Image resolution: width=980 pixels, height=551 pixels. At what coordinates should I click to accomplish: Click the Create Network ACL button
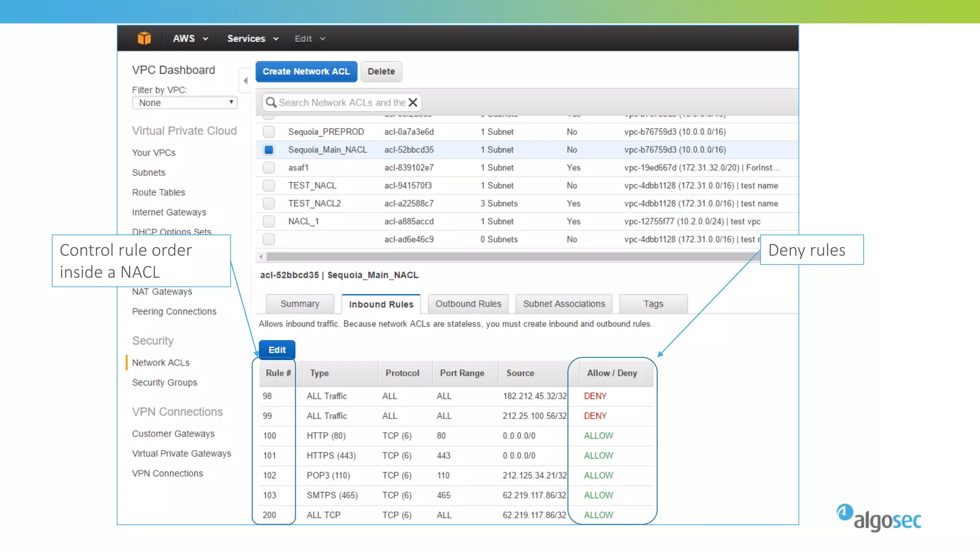(x=306, y=72)
